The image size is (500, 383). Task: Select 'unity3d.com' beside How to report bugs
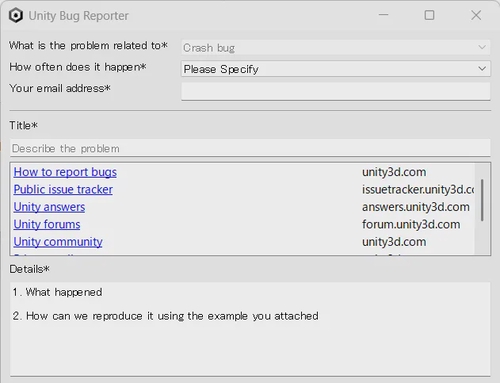[394, 172]
